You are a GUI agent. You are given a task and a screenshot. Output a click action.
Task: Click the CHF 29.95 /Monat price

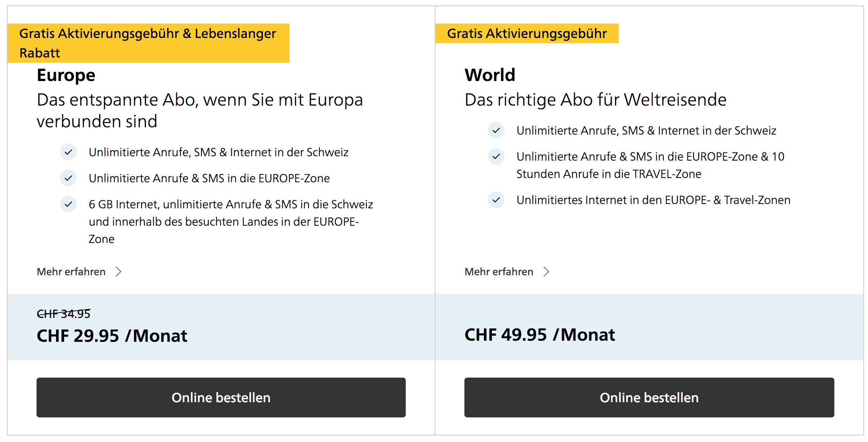click(x=112, y=336)
